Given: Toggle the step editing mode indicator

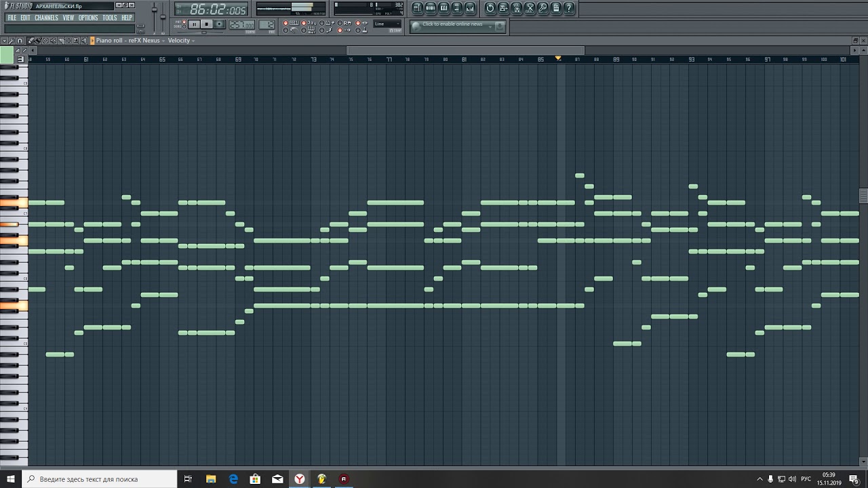Looking at the screenshot, I should tap(322, 30).
